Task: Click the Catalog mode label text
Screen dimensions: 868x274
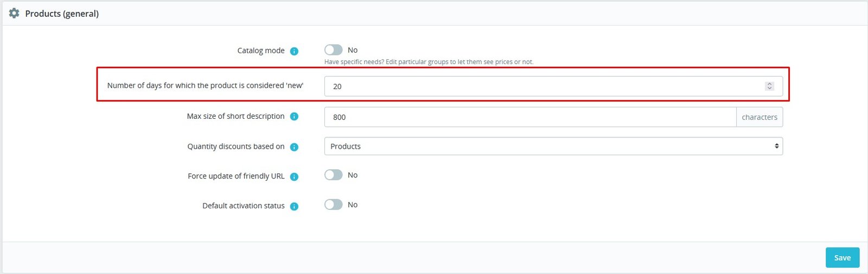Action: [261, 50]
